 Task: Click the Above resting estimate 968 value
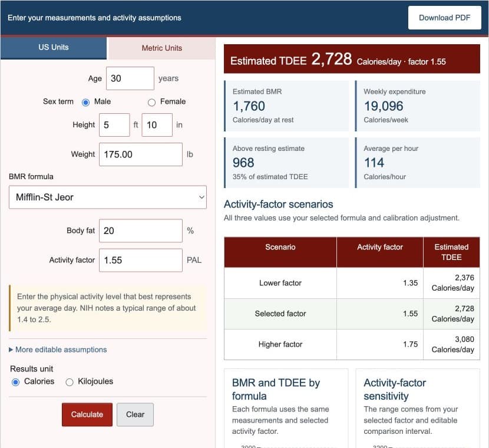point(243,163)
